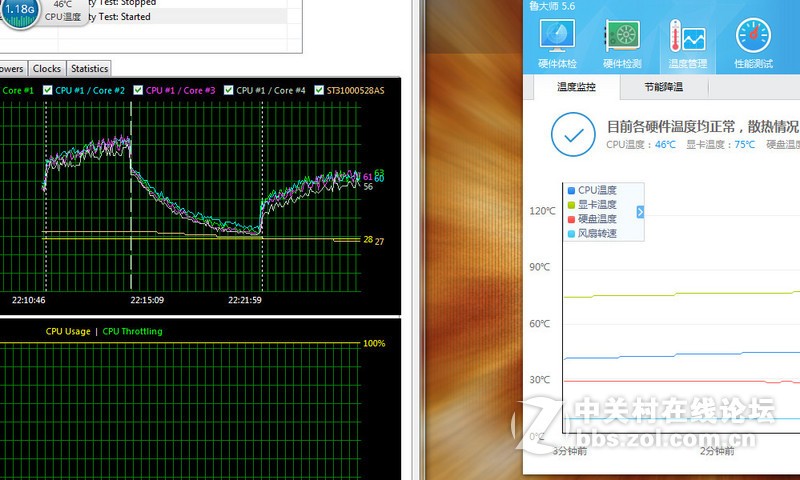
Task: Collapse the chart legend using blue arrow
Action: [640, 212]
